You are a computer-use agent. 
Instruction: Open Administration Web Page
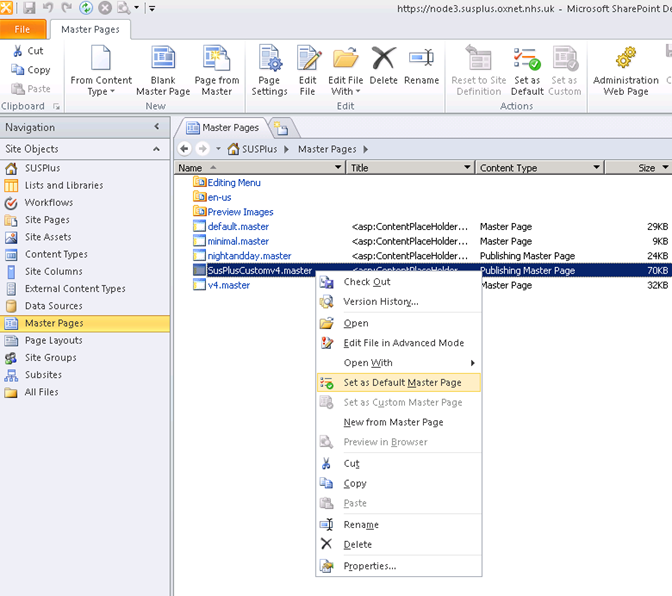coord(626,71)
